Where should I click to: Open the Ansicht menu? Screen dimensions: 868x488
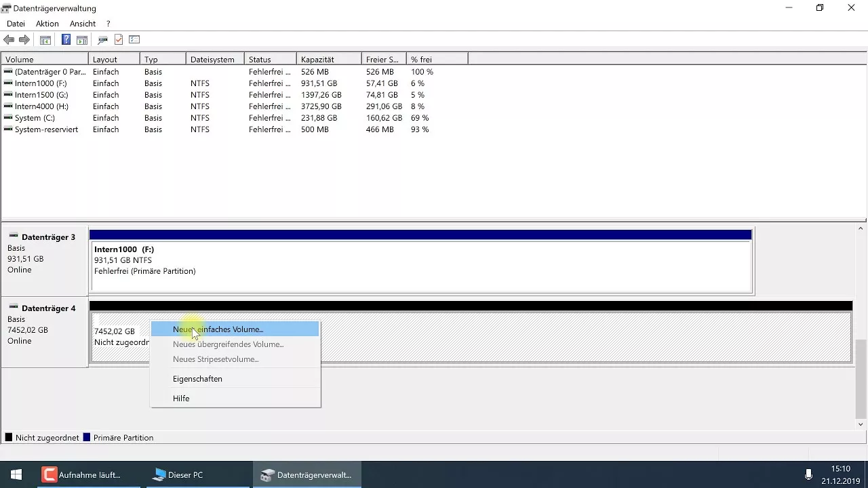click(83, 23)
